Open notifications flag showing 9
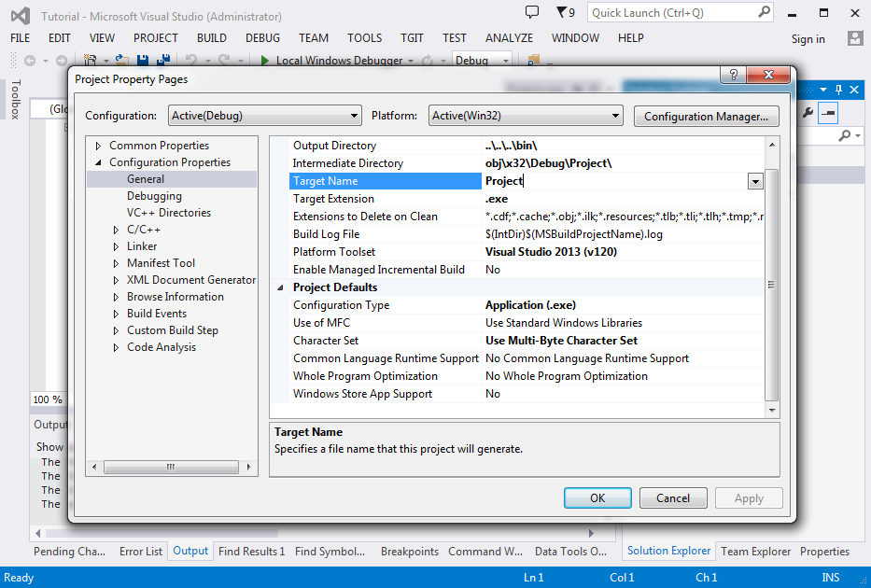Image resolution: width=871 pixels, height=588 pixels. [x=565, y=12]
